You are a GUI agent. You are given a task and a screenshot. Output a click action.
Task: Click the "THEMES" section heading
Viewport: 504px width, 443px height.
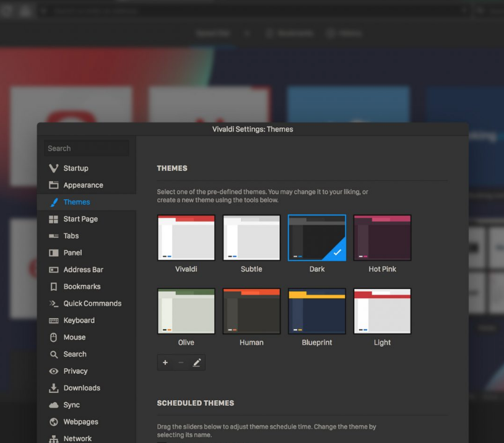pyautogui.click(x=172, y=168)
